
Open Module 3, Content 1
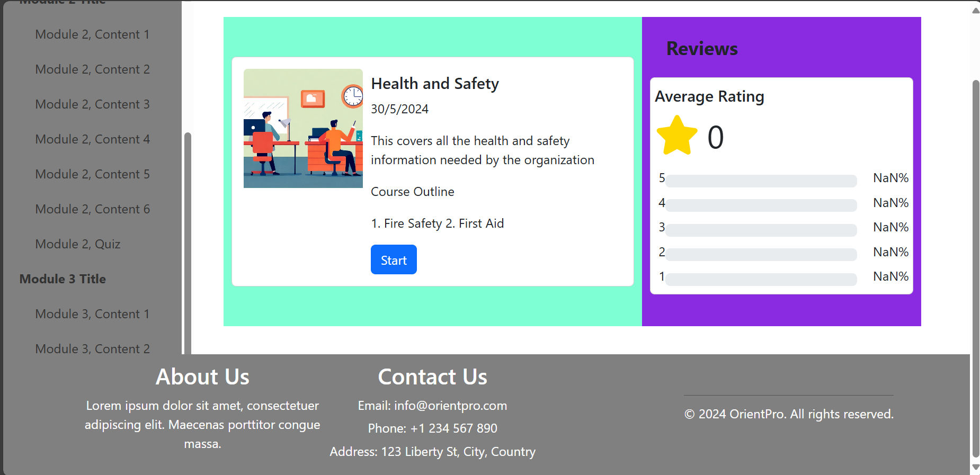pyautogui.click(x=93, y=314)
